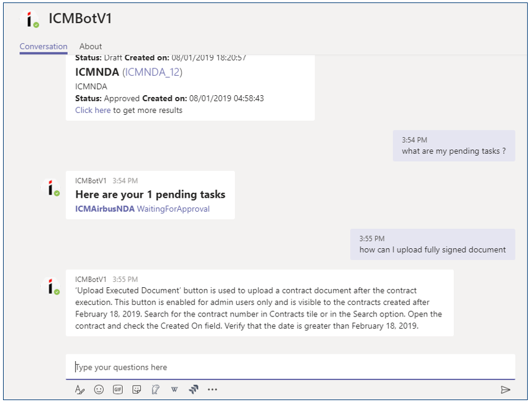This screenshot has width=532, height=405.
Task: Click 'Click here' to get more results
Action: [93, 110]
